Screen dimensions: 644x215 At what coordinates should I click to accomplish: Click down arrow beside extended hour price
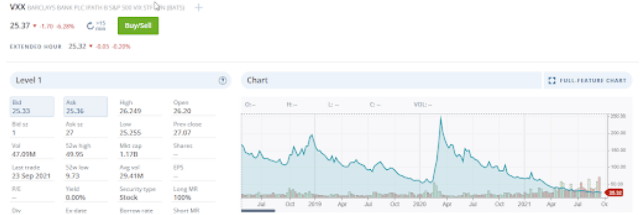(92, 47)
